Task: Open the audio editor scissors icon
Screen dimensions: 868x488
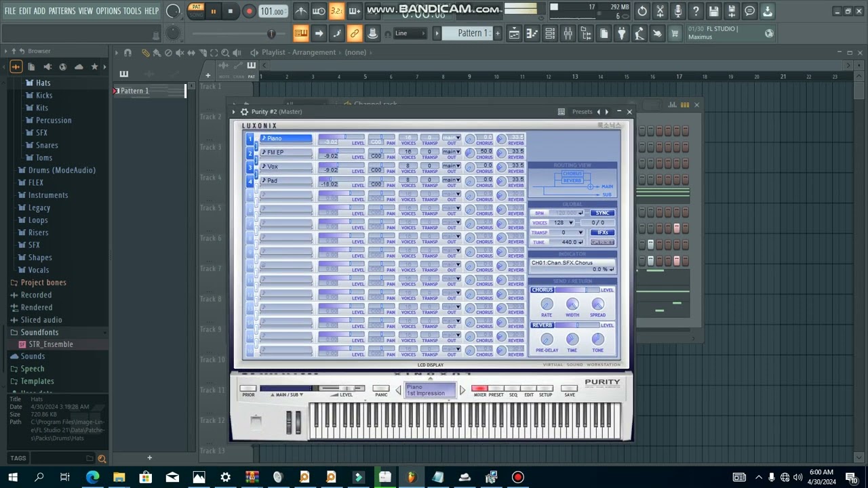Action: pos(660,11)
